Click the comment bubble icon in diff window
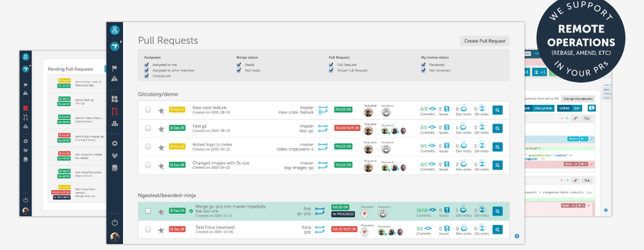This screenshot has width=644, height=250. tap(592, 108)
